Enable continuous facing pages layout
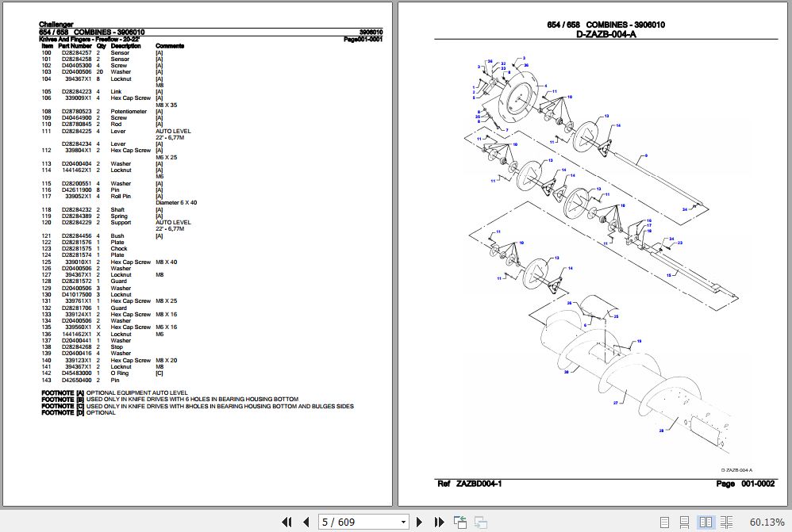 [727, 522]
